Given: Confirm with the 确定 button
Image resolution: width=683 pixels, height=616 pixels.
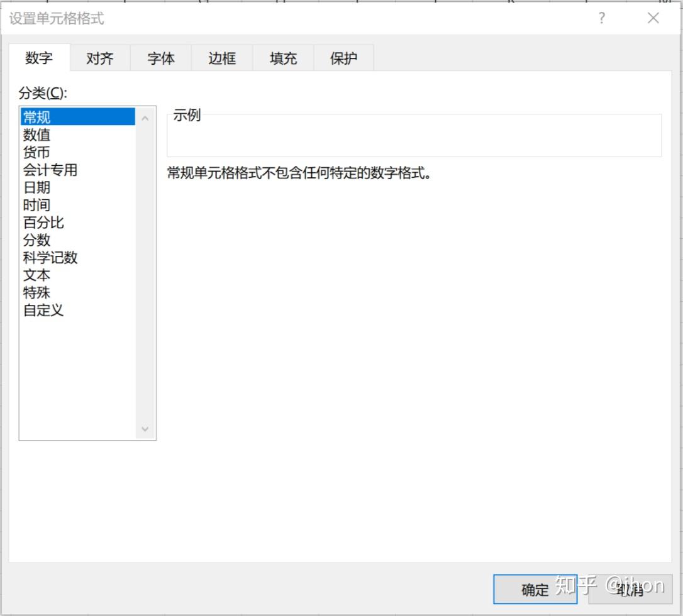Looking at the screenshot, I should [535, 590].
